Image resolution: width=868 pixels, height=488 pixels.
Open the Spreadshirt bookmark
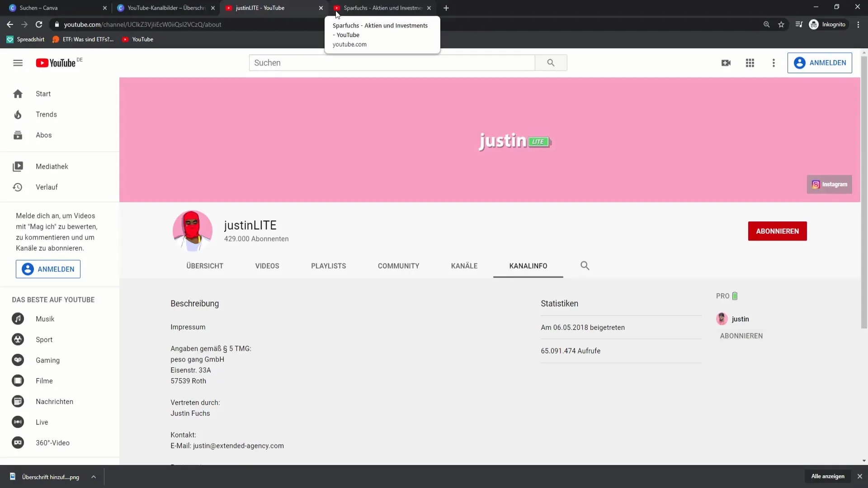(26, 39)
